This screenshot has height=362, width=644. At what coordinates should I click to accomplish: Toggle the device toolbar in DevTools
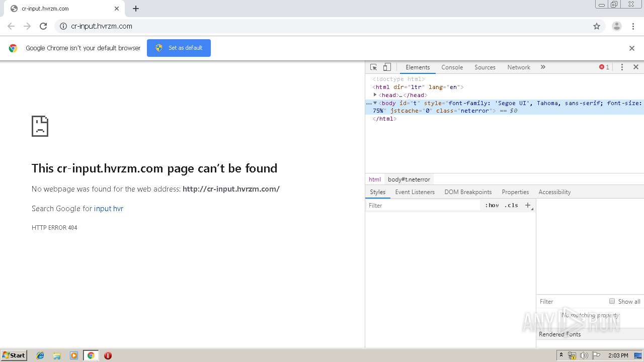(x=387, y=67)
